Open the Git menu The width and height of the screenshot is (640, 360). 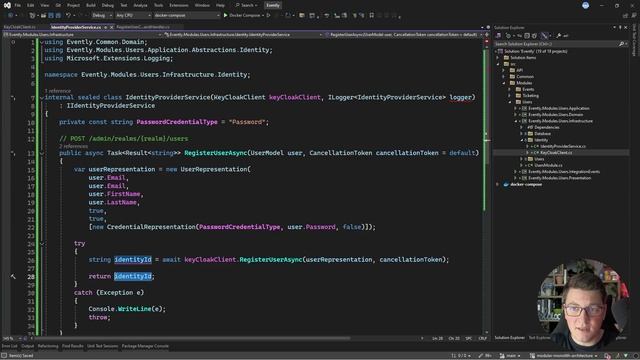58,5
